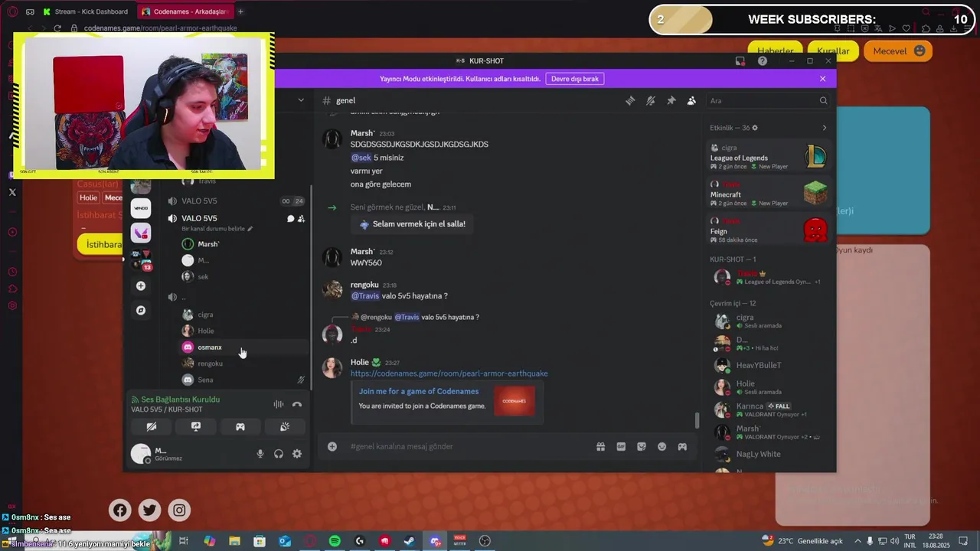The image size is (980, 551).
Task: Select Karınca in member list
Action: pyautogui.click(x=768, y=409)
